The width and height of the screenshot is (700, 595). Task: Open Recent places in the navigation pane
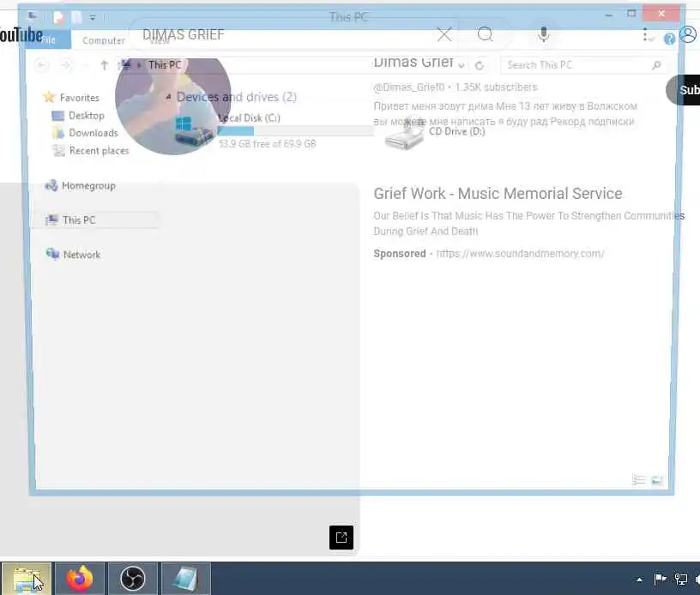point(91,151)
